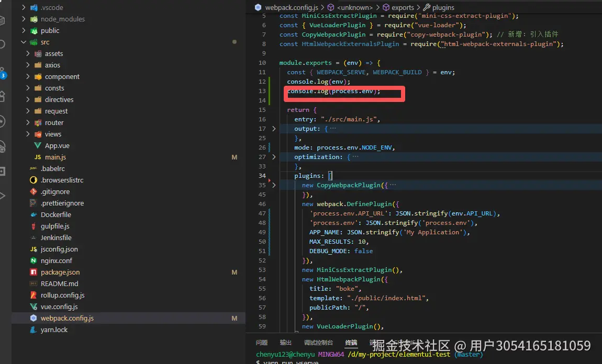Click 'template: "./public/index.html"' code text
The width and height of the screenshot is (602, 364).
(369, 299)
